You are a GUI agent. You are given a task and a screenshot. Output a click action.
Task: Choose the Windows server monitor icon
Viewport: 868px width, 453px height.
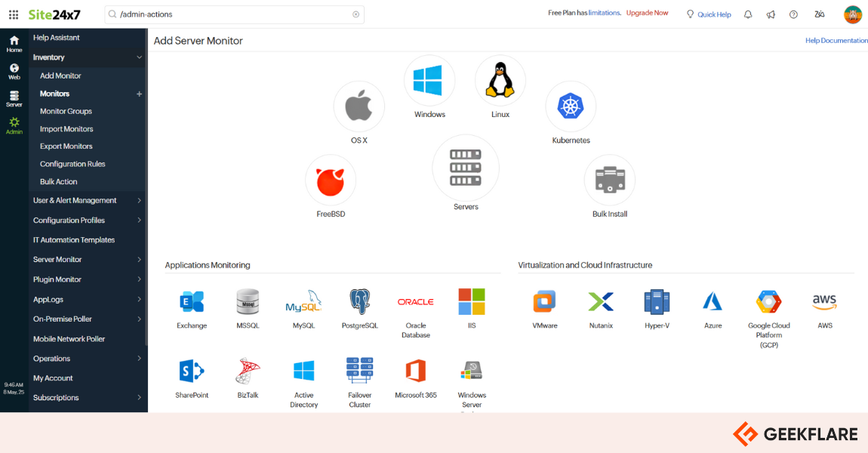(429, 80)
